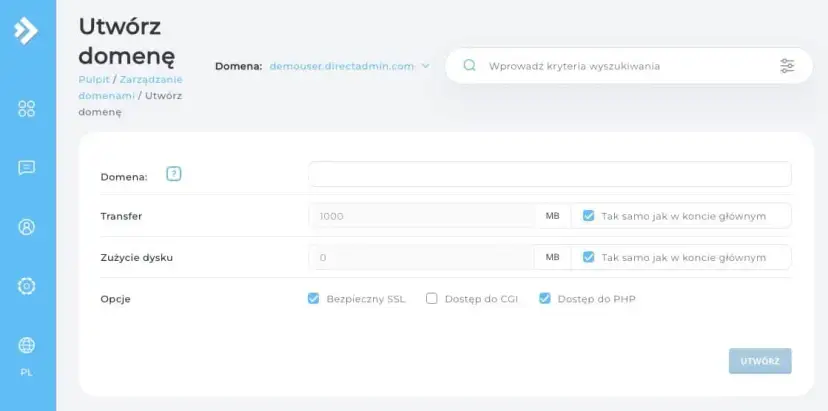The height and width of the screenshot is (411, 828).
Task: Expand the demouser.directadmin.com domain dropdown
Action: point(349,66)
